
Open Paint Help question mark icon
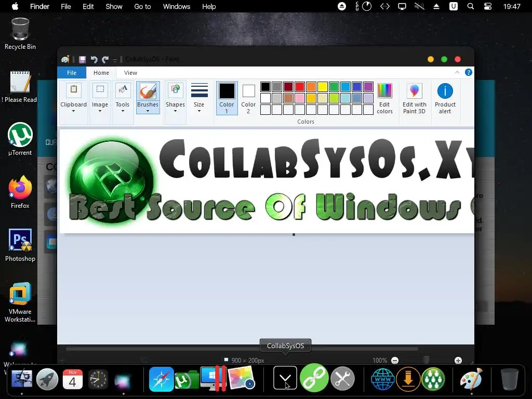click(x=469, y=72)
